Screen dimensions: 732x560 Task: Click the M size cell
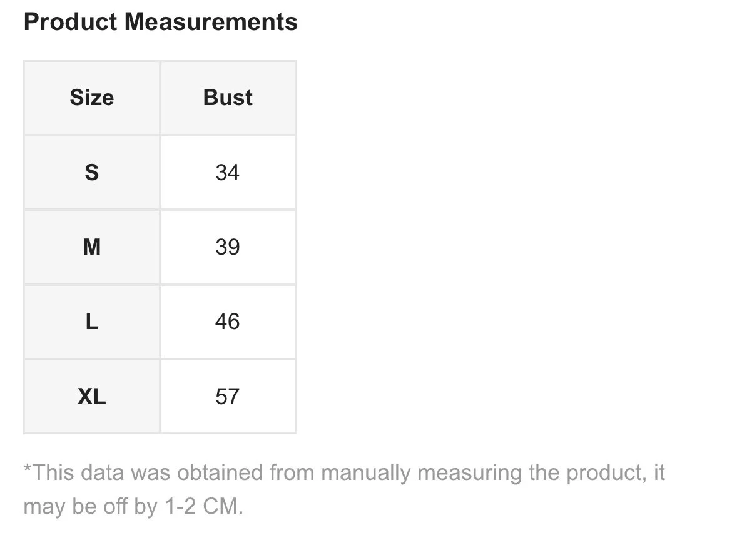point(92,247)
